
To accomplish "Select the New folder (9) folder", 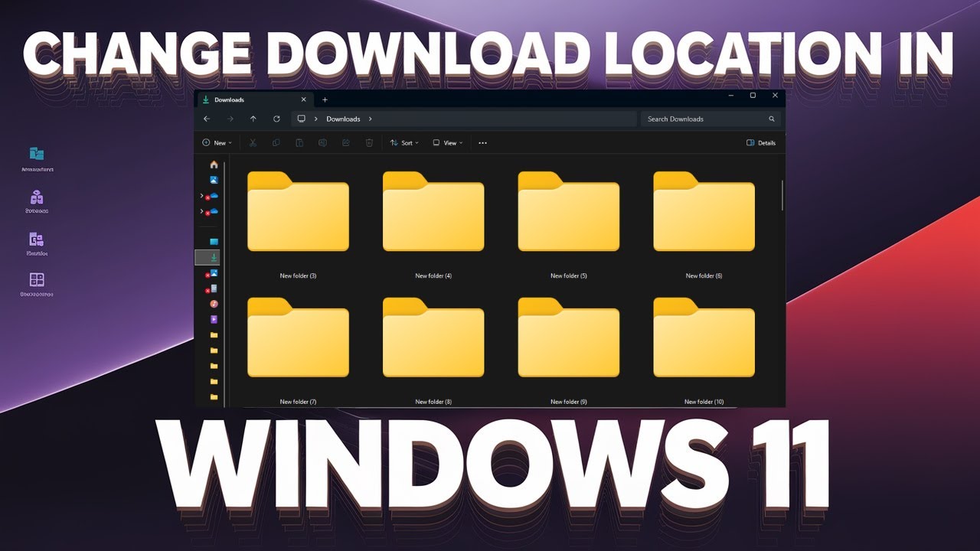I will coord(569,350).
